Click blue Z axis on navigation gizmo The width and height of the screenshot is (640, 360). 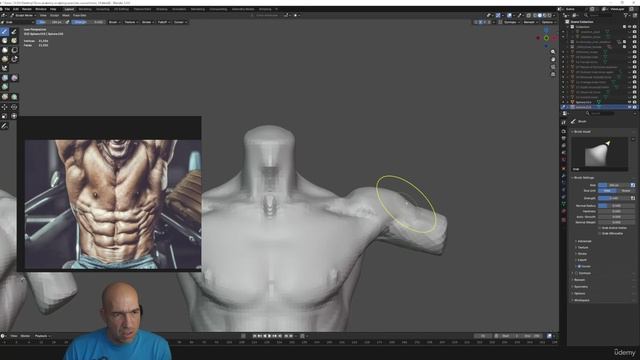point(546,31)
